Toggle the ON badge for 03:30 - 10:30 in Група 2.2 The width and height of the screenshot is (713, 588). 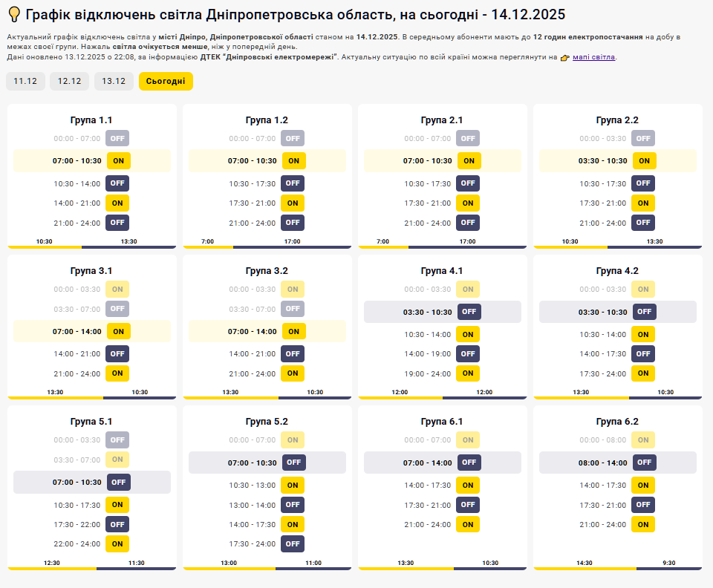tap(644, 160)
